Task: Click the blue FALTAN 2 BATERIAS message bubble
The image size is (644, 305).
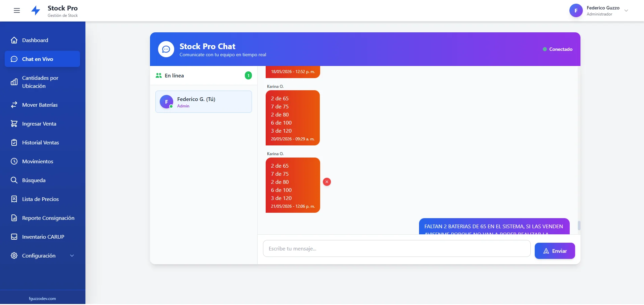Action: pyautogui.click(x=494, y=226)
